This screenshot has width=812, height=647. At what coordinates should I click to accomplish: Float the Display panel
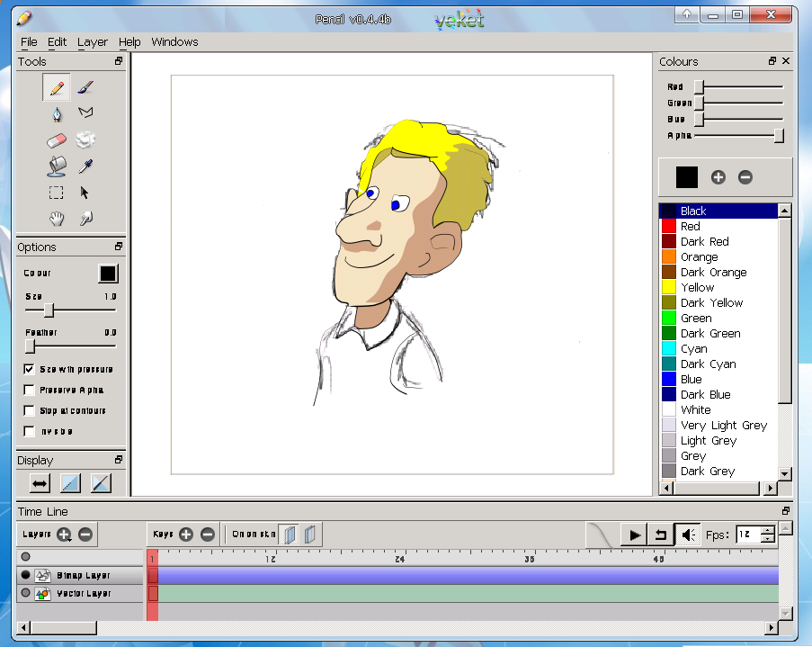click(119, 459)
